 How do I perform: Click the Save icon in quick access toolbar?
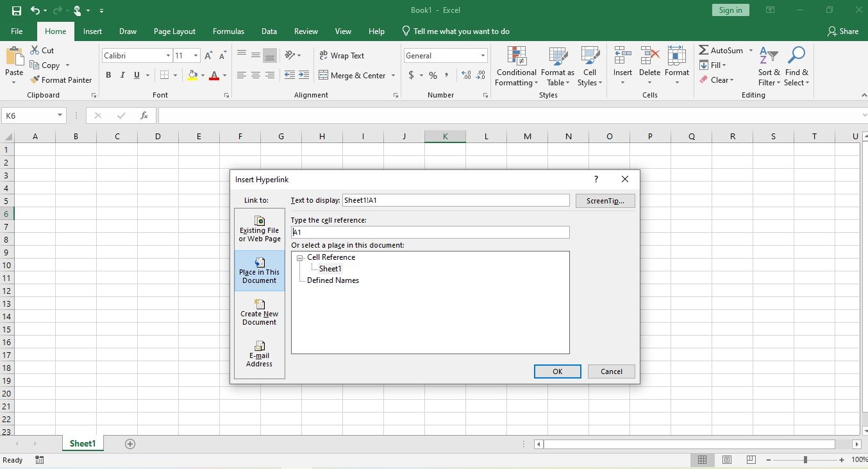point(16,10)
